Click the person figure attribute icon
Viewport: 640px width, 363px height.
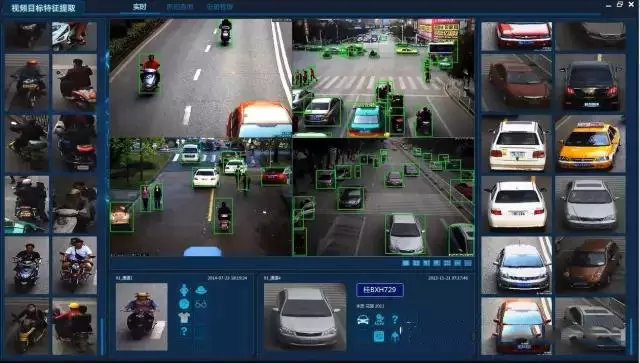pyautogui.click(x=184, y=290)
